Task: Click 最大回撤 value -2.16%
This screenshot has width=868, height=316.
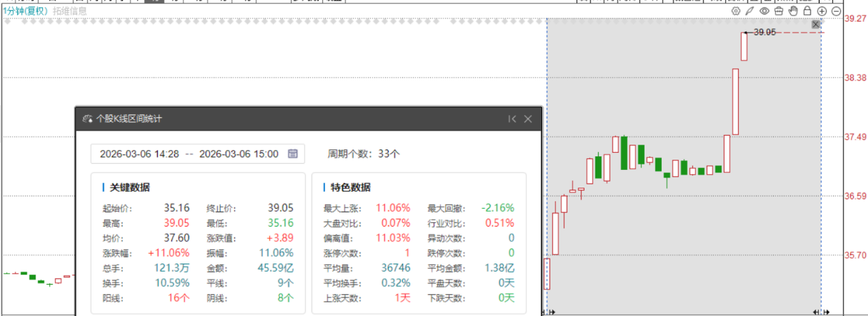Action: coord(498,207)
